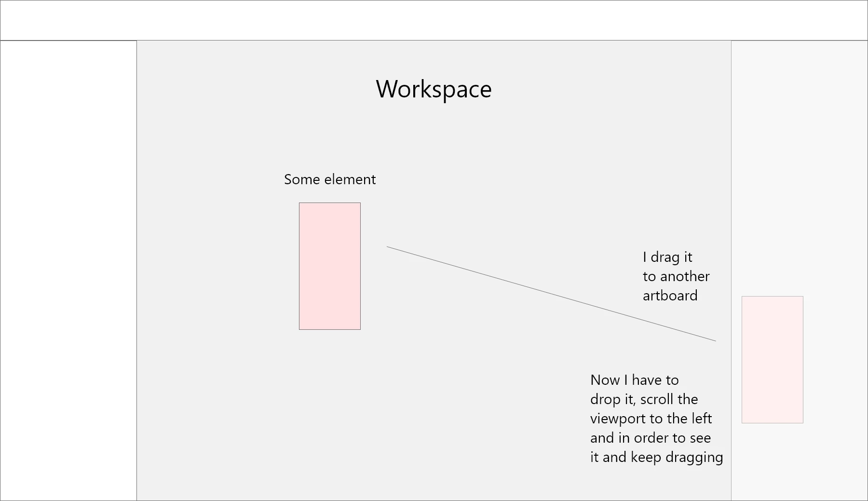Click the 'Some element' label
The height and width of the screenshot is (501, 868).
tap(330, 179)
